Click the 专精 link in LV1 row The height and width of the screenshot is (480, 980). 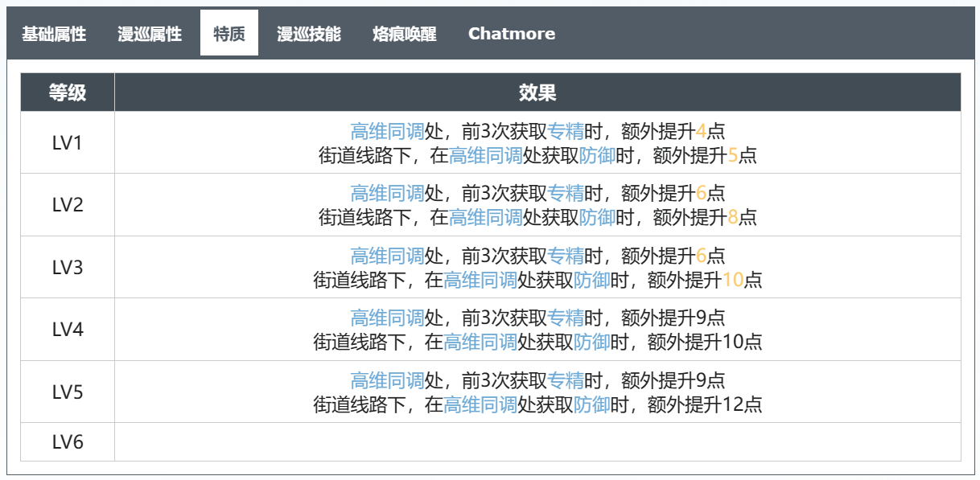click(x=566, y=131)
